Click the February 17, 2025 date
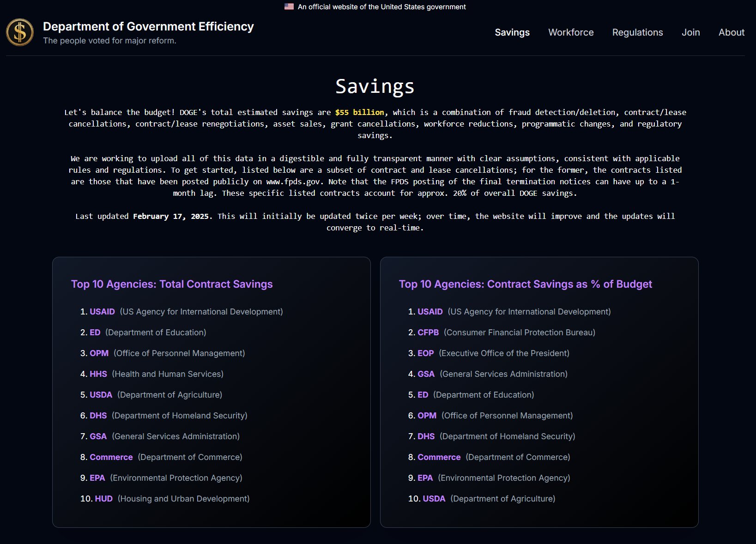Image resolution: width=756 pixels, height=544 pixels. tap(171, 216)
